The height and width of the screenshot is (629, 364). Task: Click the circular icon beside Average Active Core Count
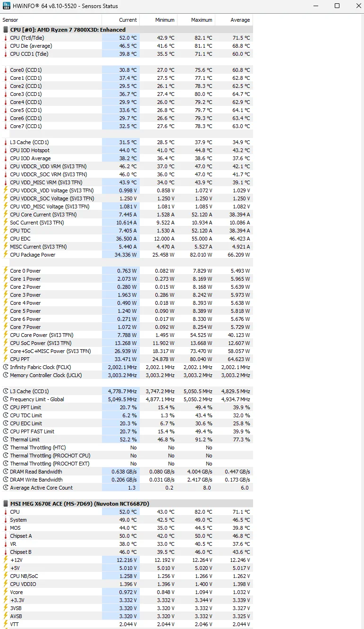pos(6,488)
